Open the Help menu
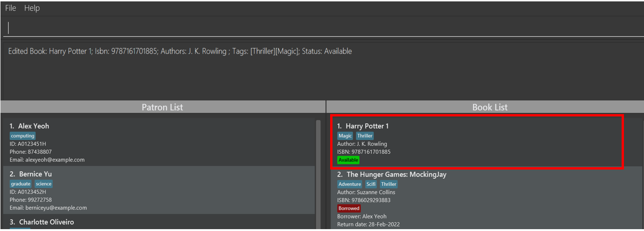 click(32, 8)
